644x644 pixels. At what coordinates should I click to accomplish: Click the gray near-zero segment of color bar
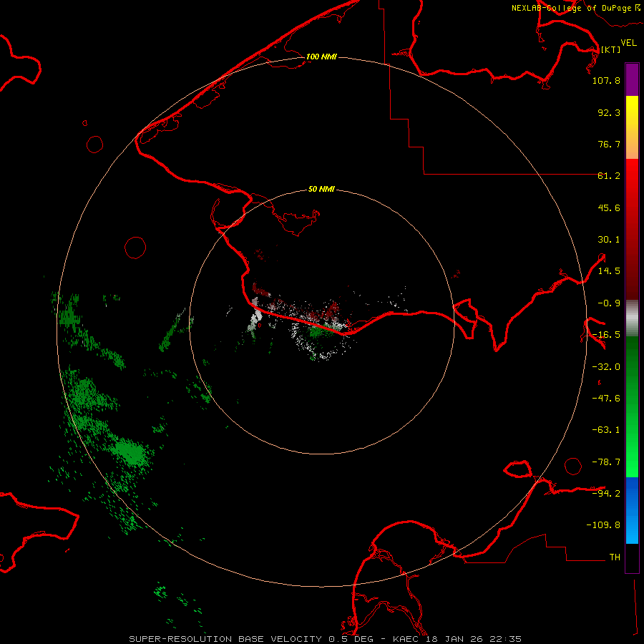point(632,318)
